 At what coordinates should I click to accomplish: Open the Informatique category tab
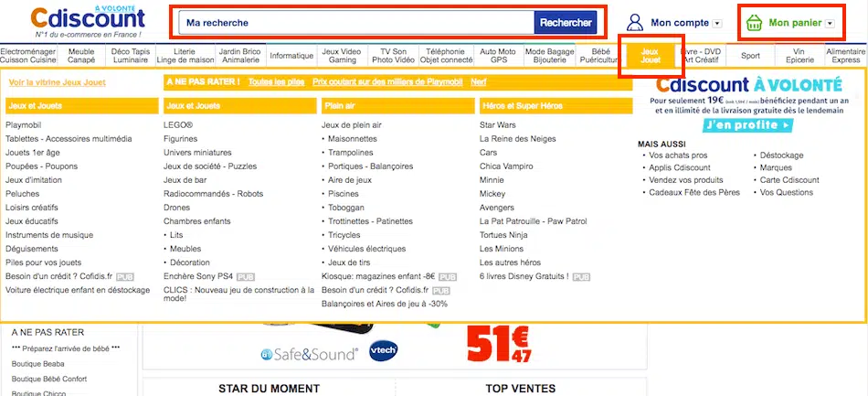[291, 56]
